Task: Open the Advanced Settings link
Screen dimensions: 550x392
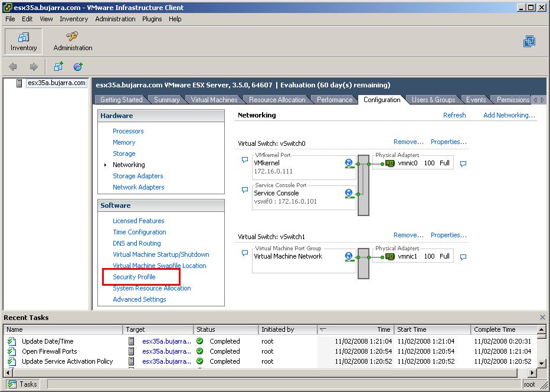Action: click(x=139, y=299)
